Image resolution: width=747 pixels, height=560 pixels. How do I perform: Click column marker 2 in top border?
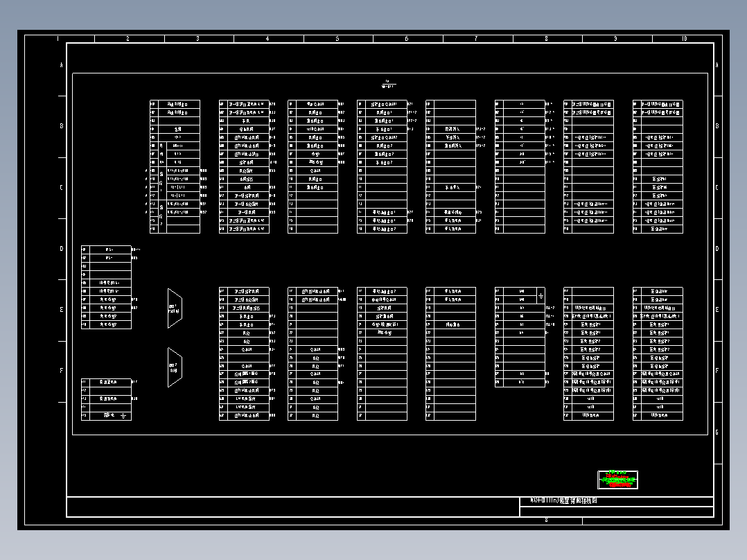pos(128,39)
